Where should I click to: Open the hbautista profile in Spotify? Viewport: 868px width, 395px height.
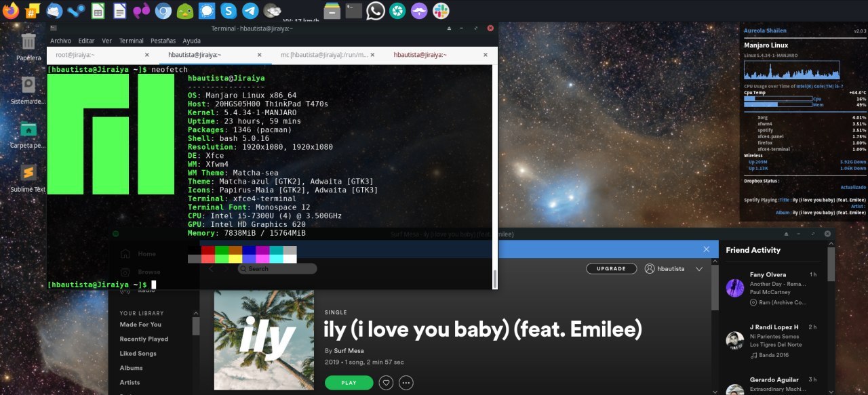tap(665, 268)
